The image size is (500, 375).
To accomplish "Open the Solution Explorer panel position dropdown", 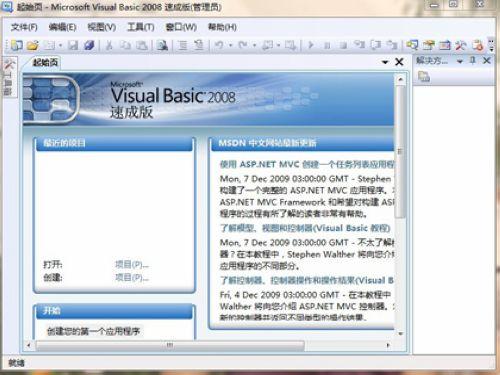I will pyautogui.click(x=460, y=61).
